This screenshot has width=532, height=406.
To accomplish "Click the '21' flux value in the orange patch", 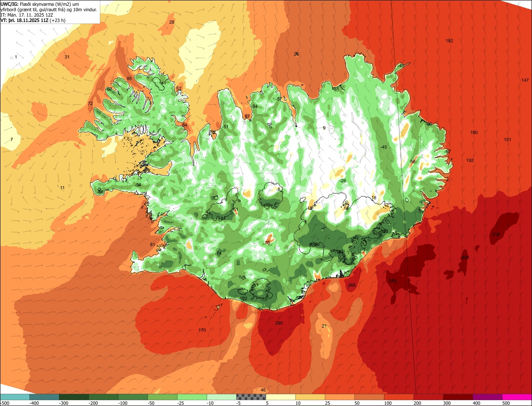I will (324, 326).
